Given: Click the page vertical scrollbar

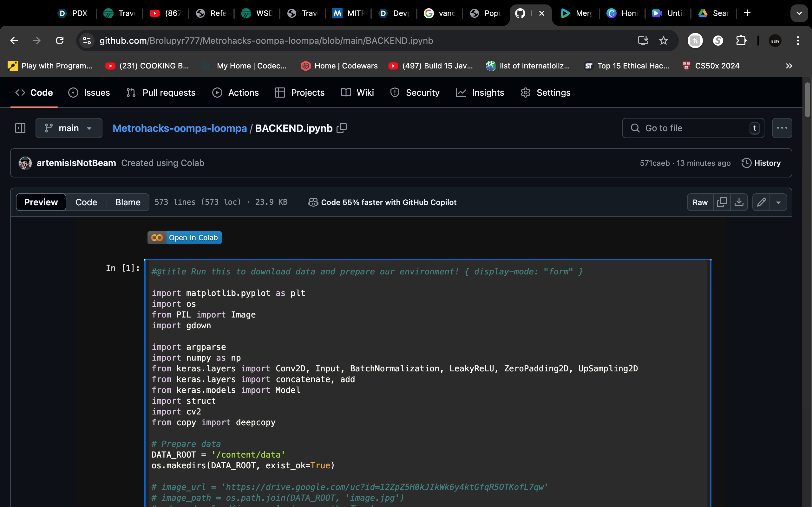Looking at the screenshot, I should click(x=807, y=100).
